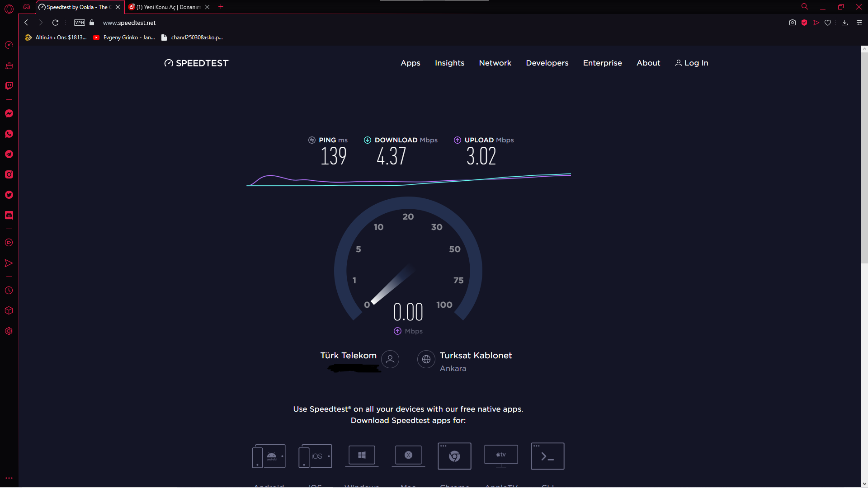Go back to the previous page

click(26, 23)
